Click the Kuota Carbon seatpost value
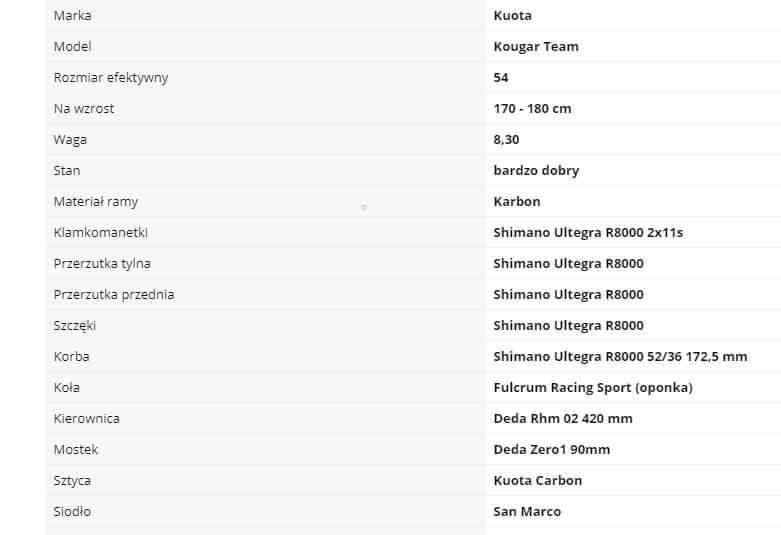781x535 pixels. (537, 481)
